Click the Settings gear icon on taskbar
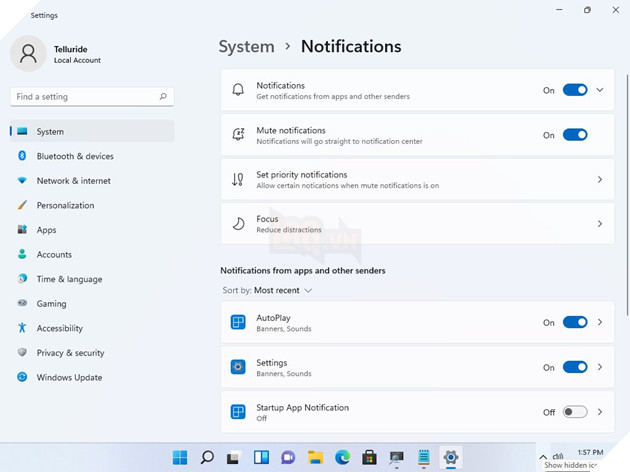The height and width of the screenshot is (472, 630). point(451,457)
